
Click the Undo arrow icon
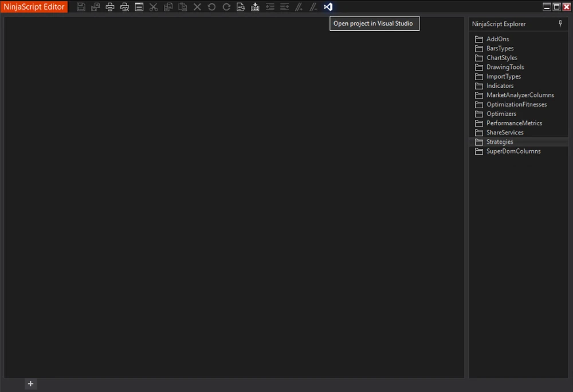tap(211, 7)
